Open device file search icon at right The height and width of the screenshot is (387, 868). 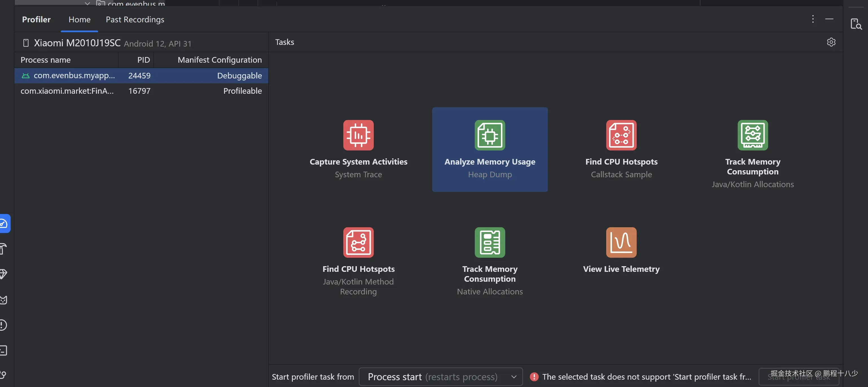856,24
